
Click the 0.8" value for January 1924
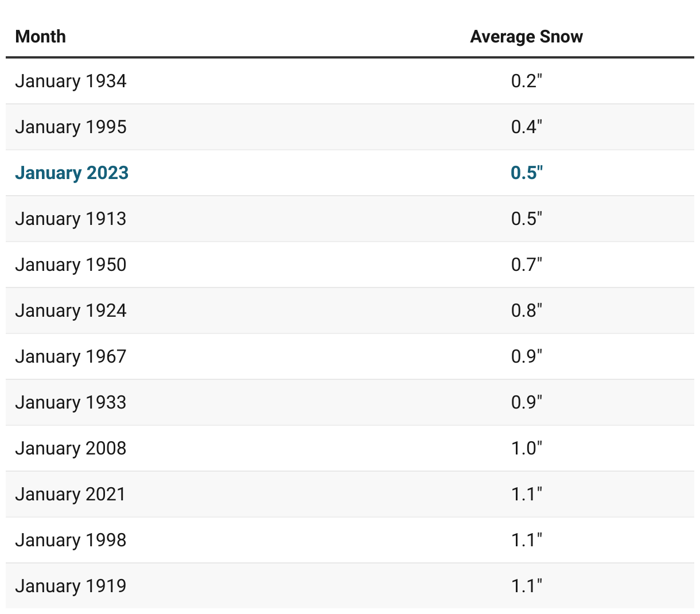(527, 310)
